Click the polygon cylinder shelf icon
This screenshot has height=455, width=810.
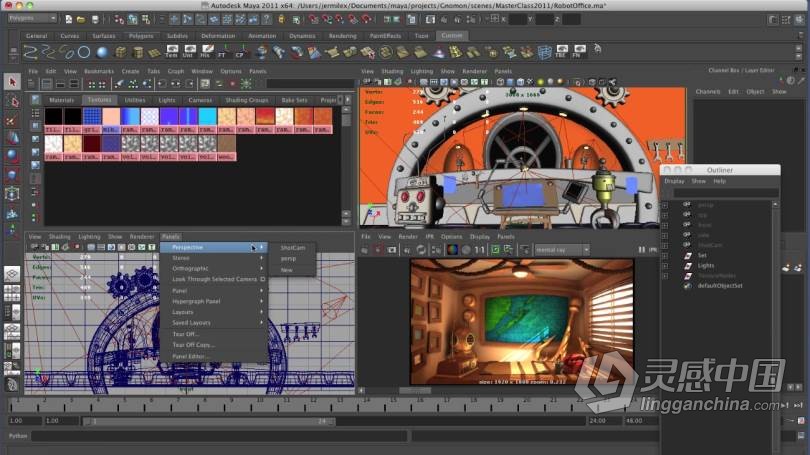137,52
